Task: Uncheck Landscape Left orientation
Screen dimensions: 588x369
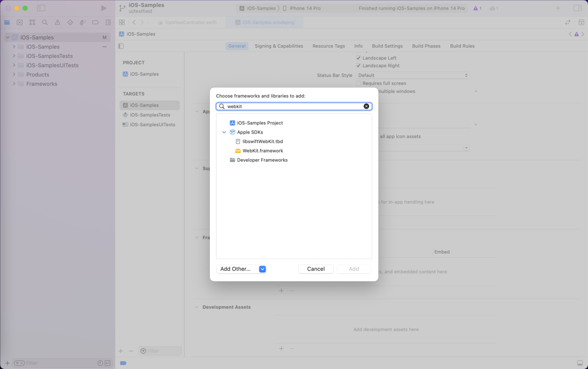Action: [358, 58]
